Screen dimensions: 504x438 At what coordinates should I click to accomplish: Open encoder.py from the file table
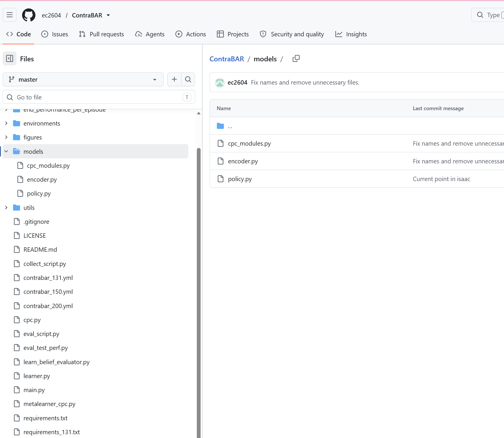243,161
